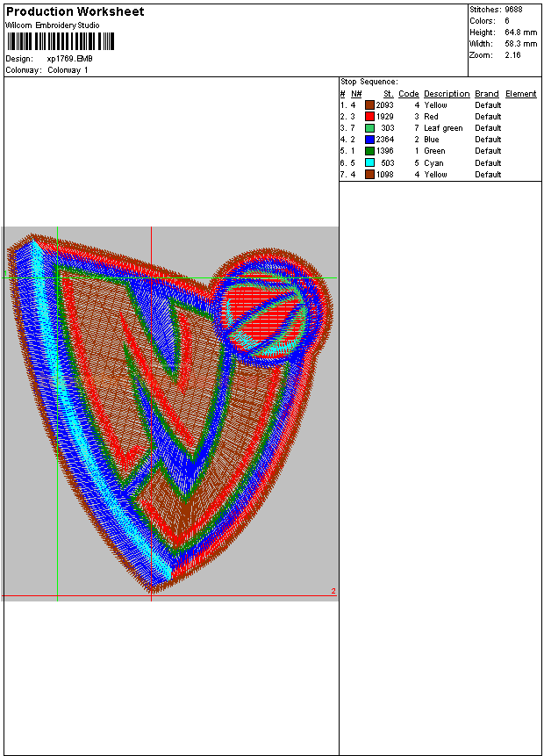This screenshot has height=756, width=544.
Task: Click the Red description in row 2
Action: [x=431, y=117]
